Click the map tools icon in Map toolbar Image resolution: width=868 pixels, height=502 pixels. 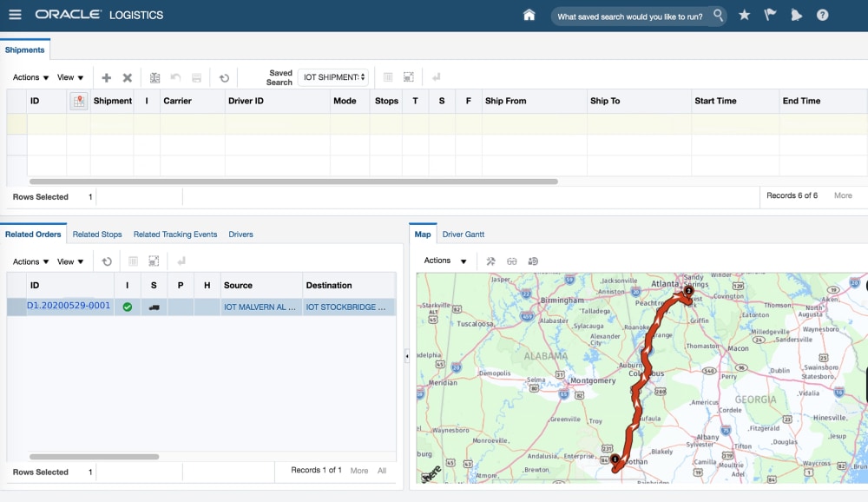click(x=490, y=261)
